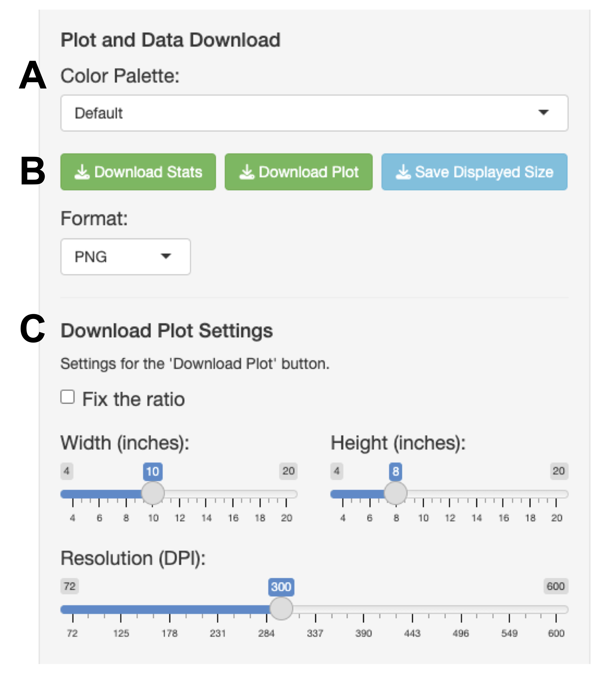Set Resolution slider to 443 tick
The width and height of the screenshot is (616, 678).
(412, 609)
